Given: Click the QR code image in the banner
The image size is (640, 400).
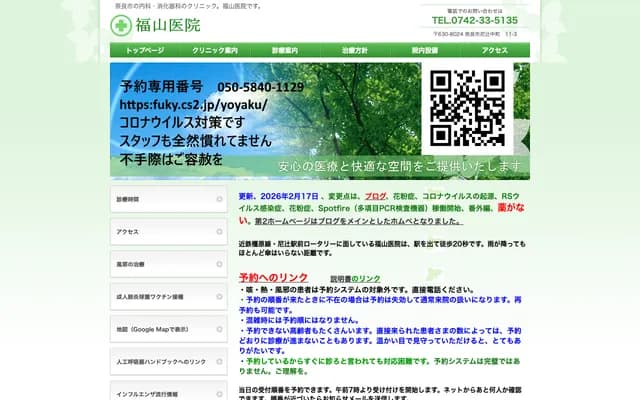Looking at the screenshot, I should pos(467,108).
